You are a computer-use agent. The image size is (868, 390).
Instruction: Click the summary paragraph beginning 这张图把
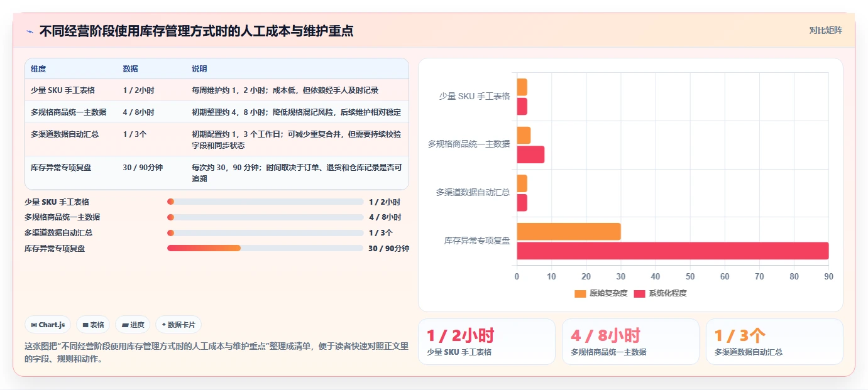pos(216,352)
